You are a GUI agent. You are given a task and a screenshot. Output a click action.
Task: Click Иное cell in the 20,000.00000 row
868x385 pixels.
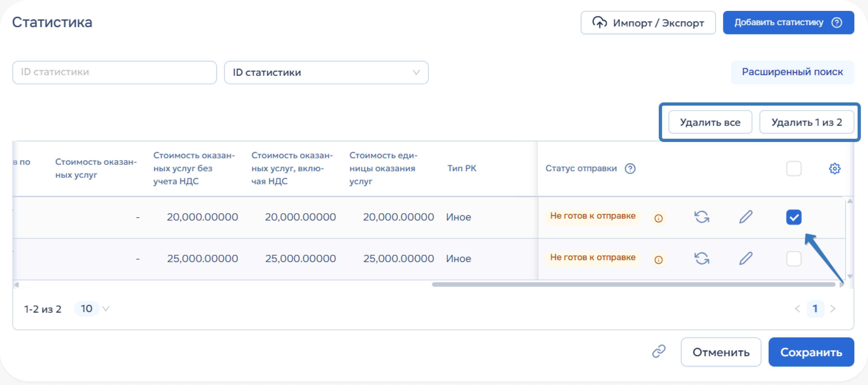[x=458, y=217]
